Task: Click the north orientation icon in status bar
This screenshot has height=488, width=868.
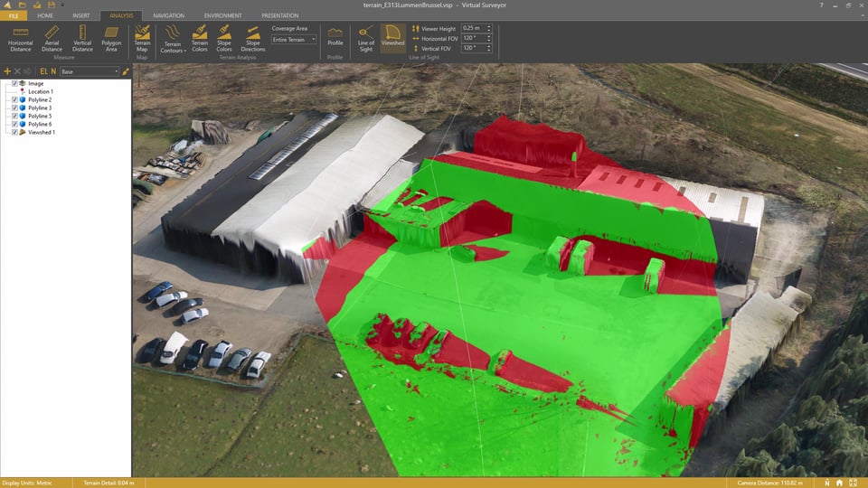Action: click(x=826, y=483)
